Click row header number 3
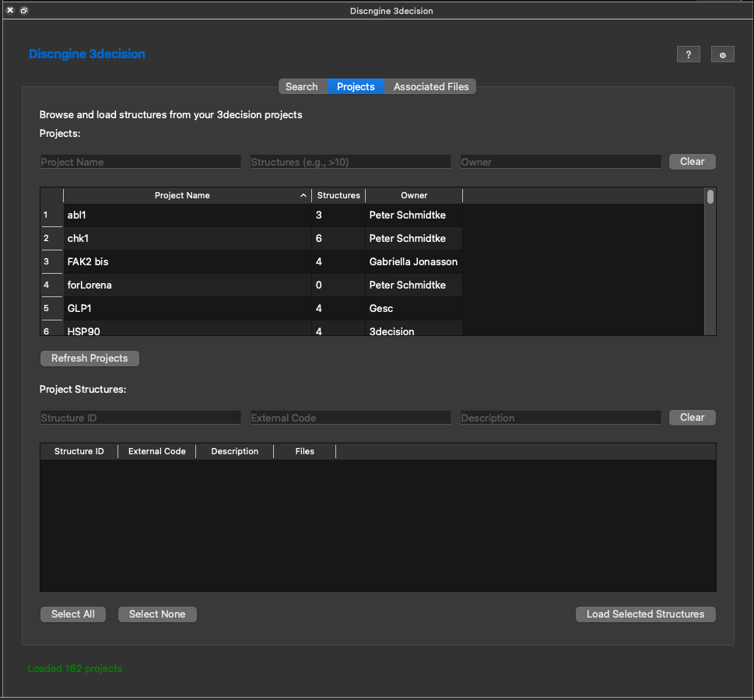The height and width of the screenshot is (700, 754). (x=51, y=261)
